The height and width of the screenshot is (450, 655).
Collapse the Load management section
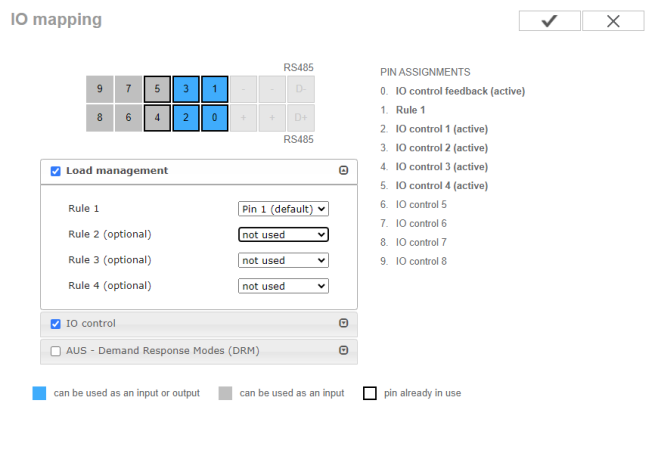point(343,170)
